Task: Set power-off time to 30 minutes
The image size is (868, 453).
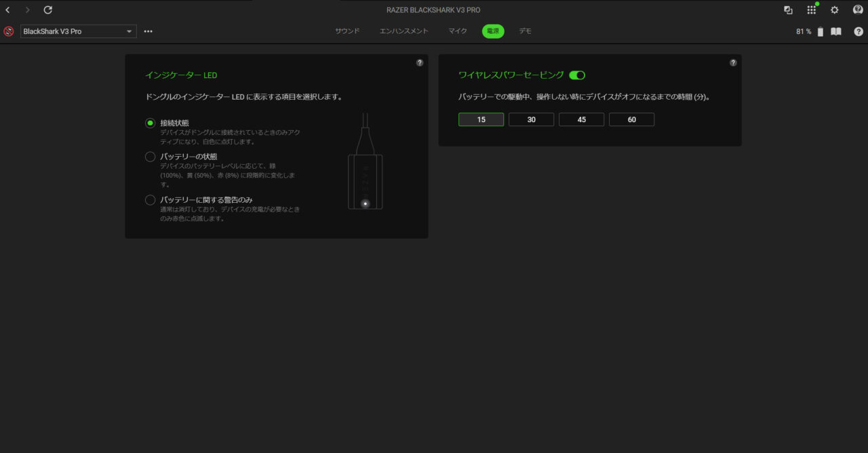Action: click(x=531, y=119)
